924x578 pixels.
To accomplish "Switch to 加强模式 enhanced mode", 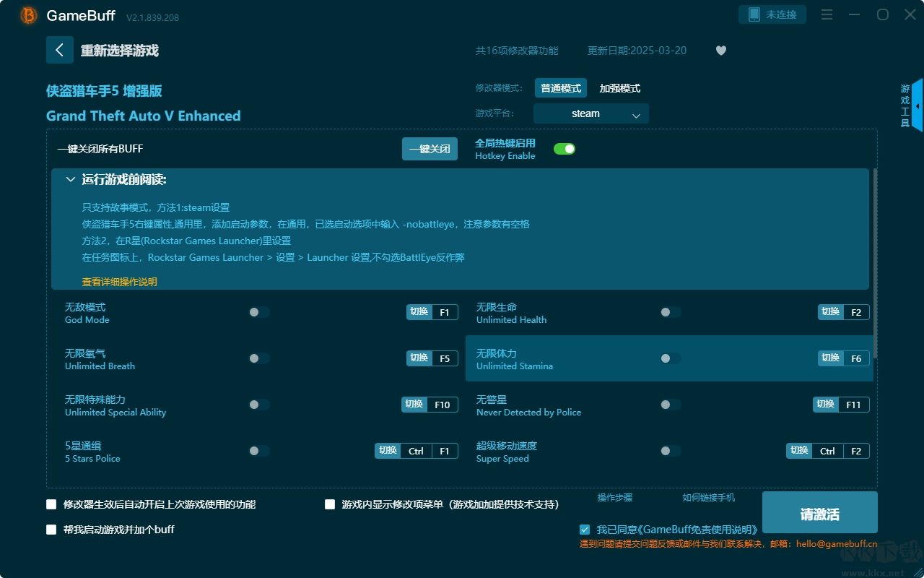I will pos(621,87).
